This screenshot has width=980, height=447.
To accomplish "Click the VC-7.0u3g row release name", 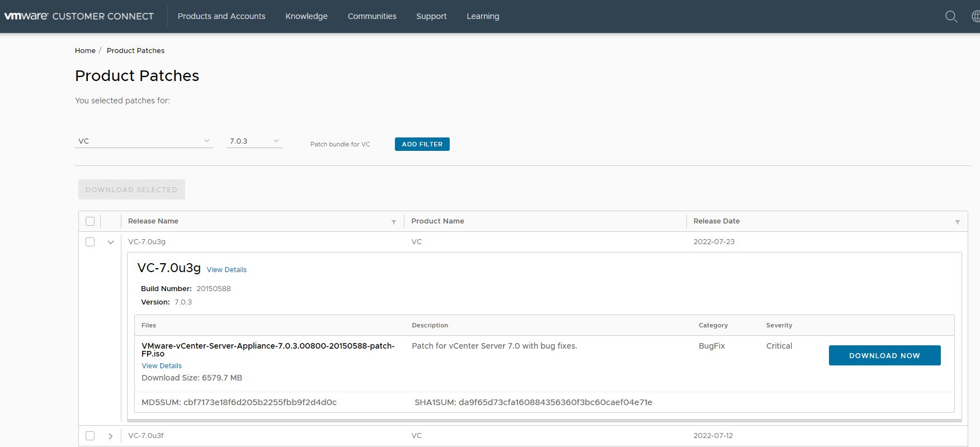I will (147, 242).
